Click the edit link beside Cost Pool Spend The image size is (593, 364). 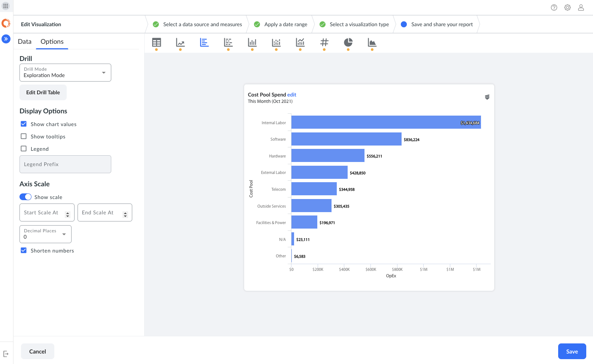(291, 95)
